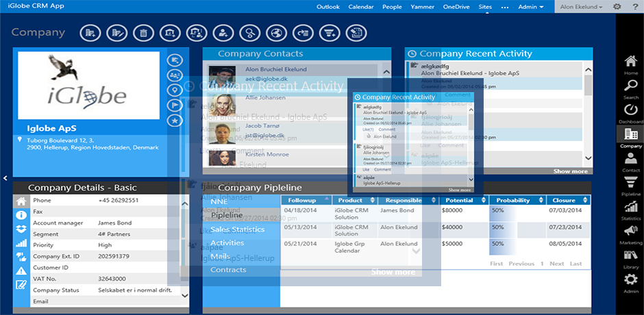The height and width of the screenshot is (315, 644).
Task: Click the map pin icon beside iGlobe logo
Action: point(175,90)
